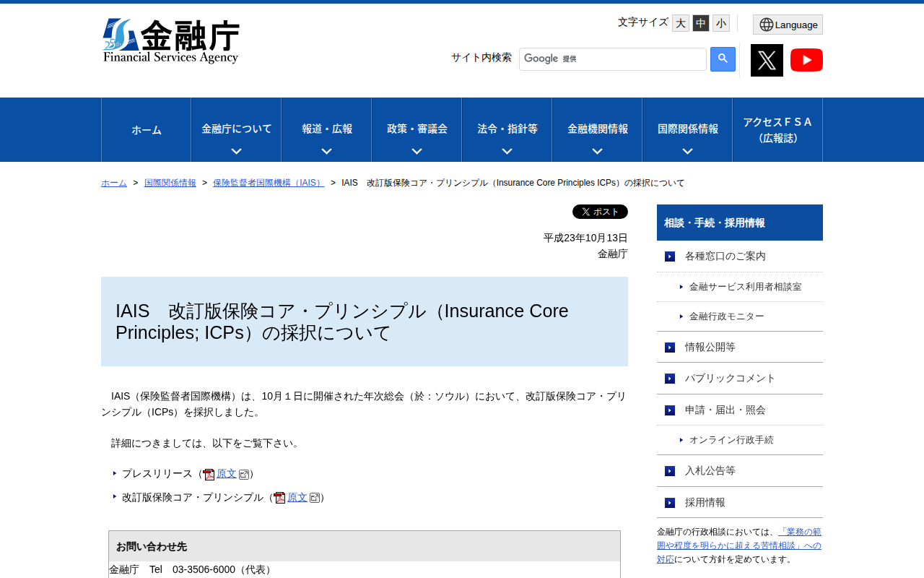This screenshot has width=924, height=578.
Task: Click the Google site search magnifier icon
Action: click(x=723, y=59)
